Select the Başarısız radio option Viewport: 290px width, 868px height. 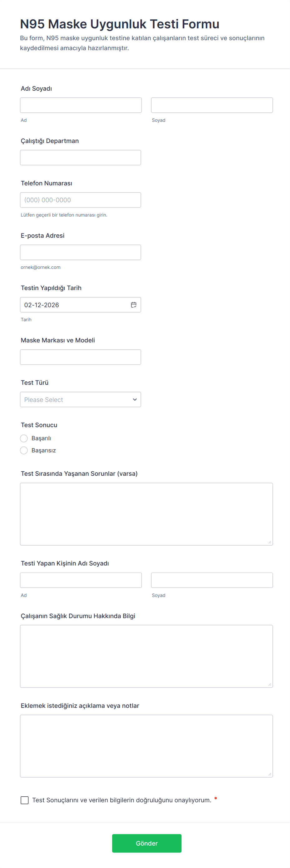pos(24,450)
